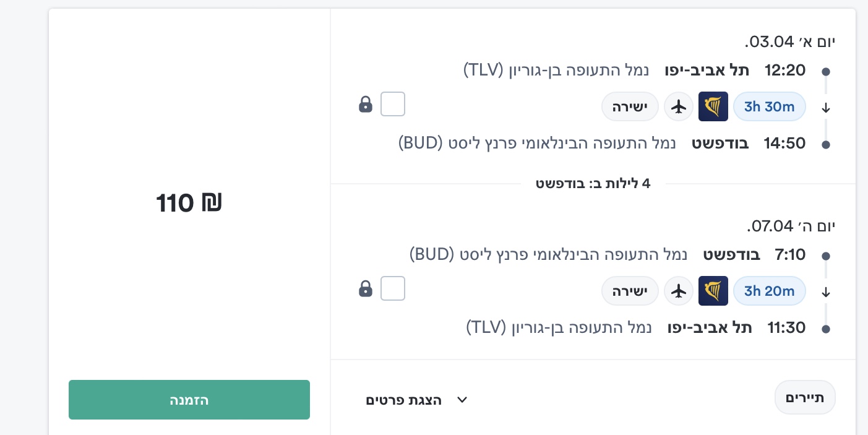Click the ישירה direct label on the return flight
Screen dimensions: 868x435
629,291
